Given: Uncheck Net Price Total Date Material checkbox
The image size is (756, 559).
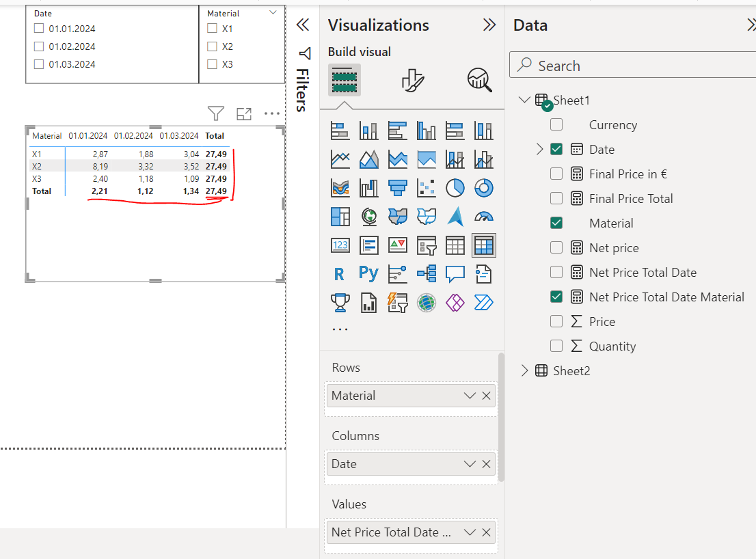Looking at the screenshot, I should pyautogui.click(x=556, y=297).
